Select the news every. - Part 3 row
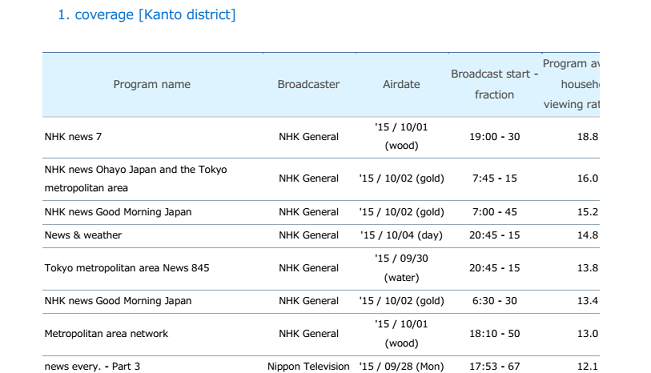Image resolution: width=651 pixels, height=373 pixels. point(321,366)
